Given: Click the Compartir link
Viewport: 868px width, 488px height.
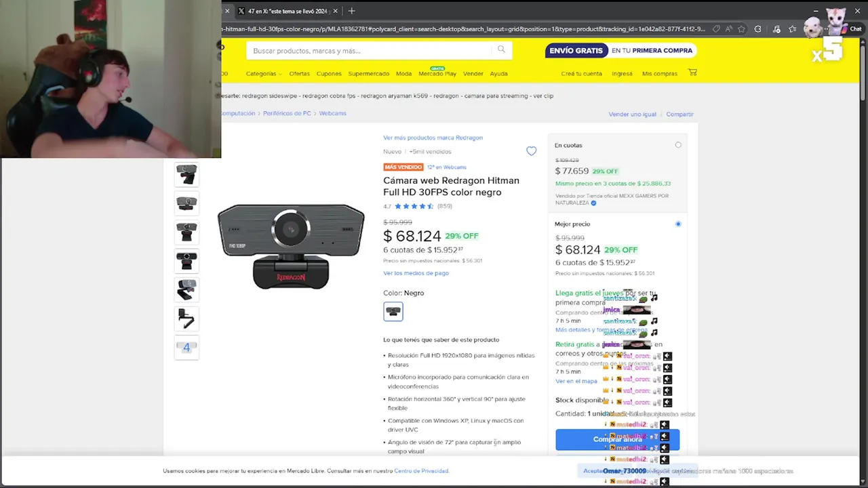Looking at the screenshot, I should pyautogui.click(x=679, y=114).
